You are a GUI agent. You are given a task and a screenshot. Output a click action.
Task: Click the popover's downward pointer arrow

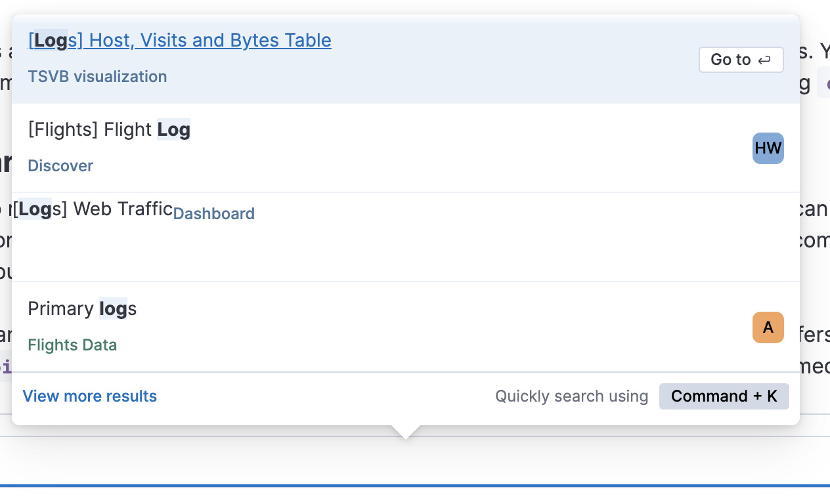click(406, 432)
